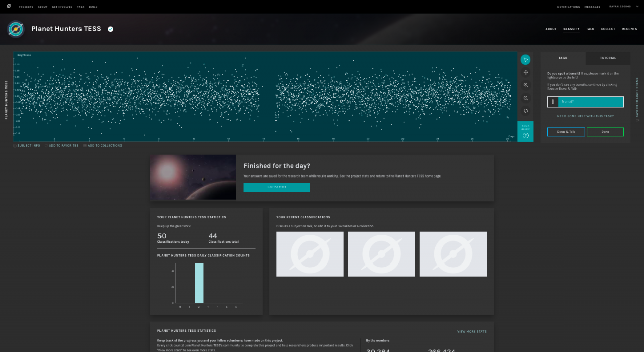
Task: Open Messages
Action: tap(592, 7)
